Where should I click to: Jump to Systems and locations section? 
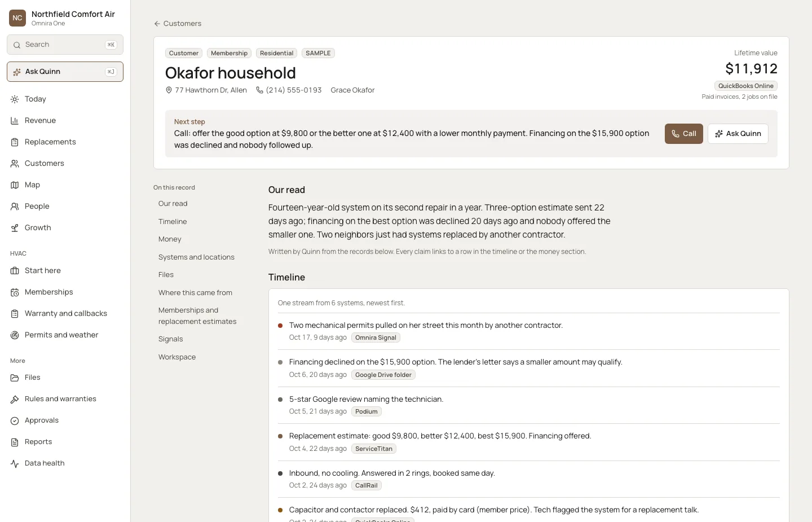(x=196, y=257)
